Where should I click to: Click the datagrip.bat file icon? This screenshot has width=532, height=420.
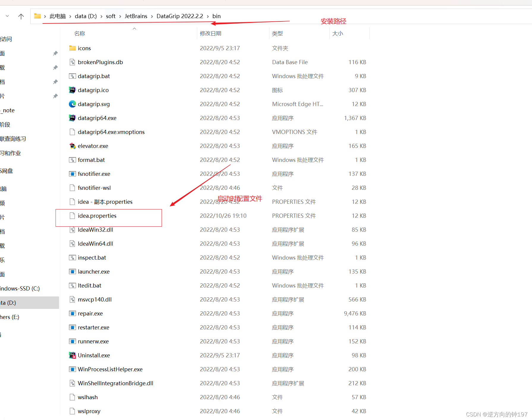click(x=72, y=76)
